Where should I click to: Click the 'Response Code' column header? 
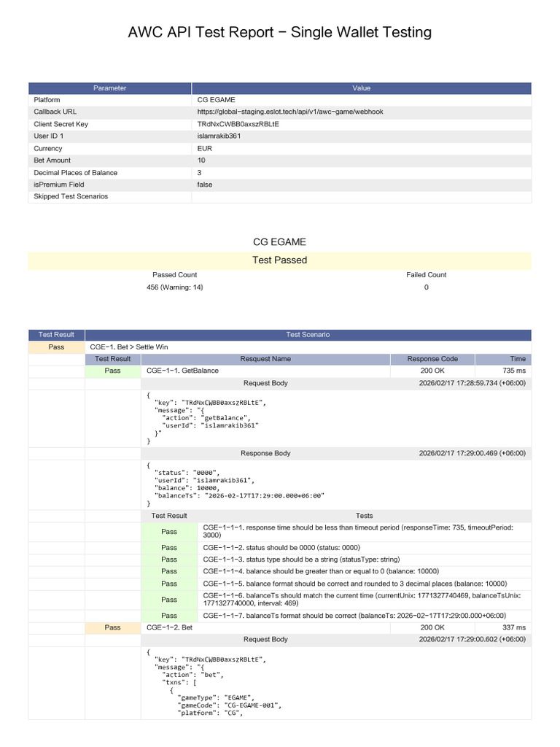[x=432, y=359]
